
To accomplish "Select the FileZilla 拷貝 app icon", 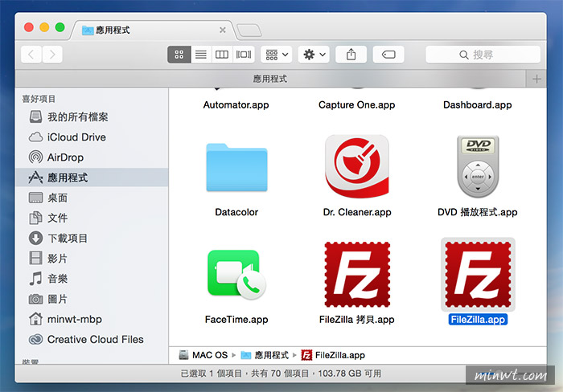I will [357, 275].
